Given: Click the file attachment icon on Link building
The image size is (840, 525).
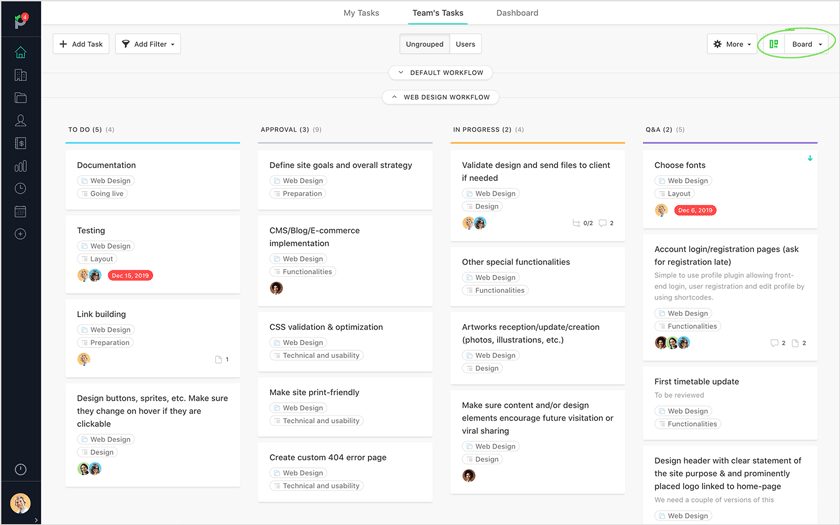Looking at the screenshot, I should (x=219, y=359).
